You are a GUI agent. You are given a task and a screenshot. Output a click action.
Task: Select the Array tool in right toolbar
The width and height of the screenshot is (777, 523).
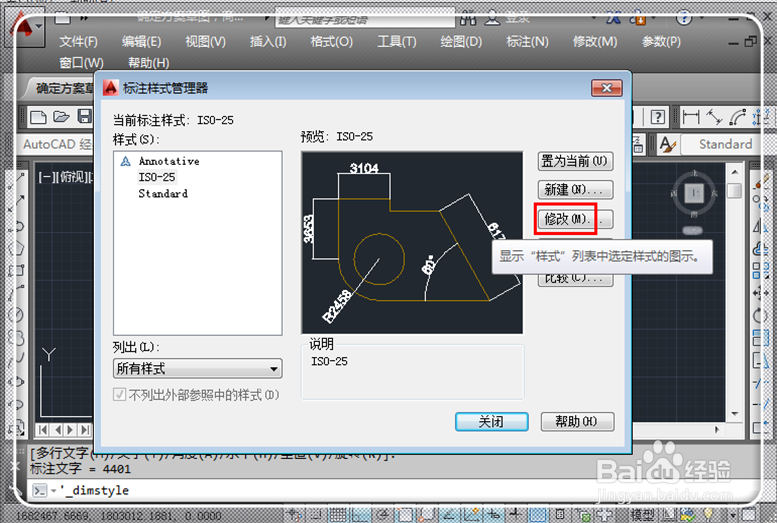[760, 271]
